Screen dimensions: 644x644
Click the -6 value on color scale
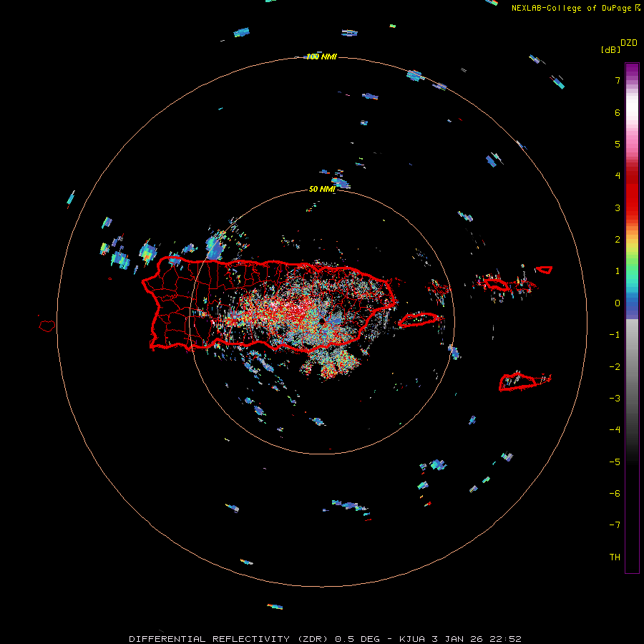615,493
